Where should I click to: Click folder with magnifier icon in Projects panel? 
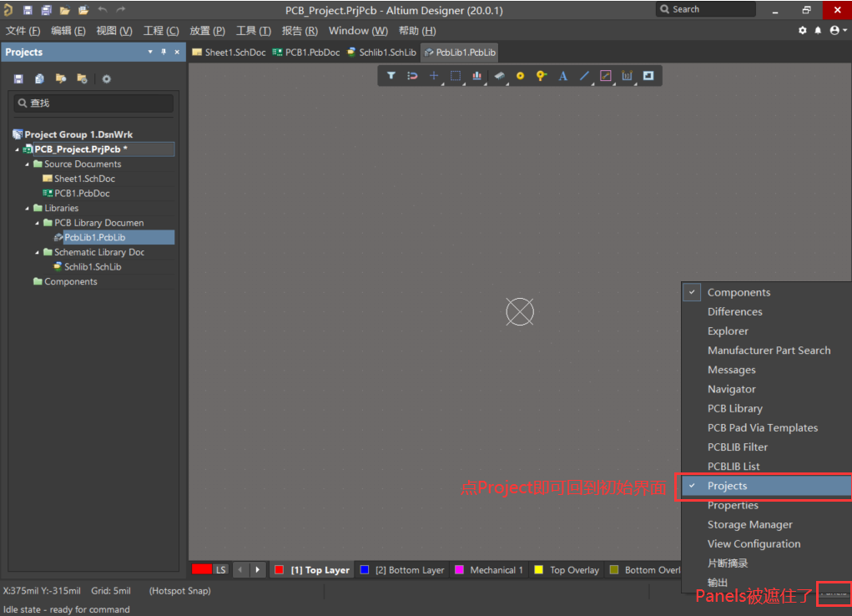pyautogui.click(x=61, y=78)
